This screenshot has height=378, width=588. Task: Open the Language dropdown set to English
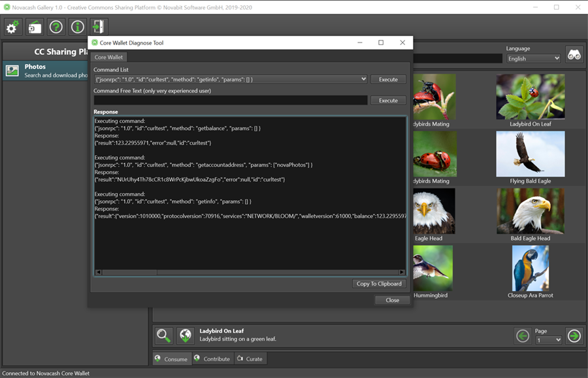[x=533, y=59]
